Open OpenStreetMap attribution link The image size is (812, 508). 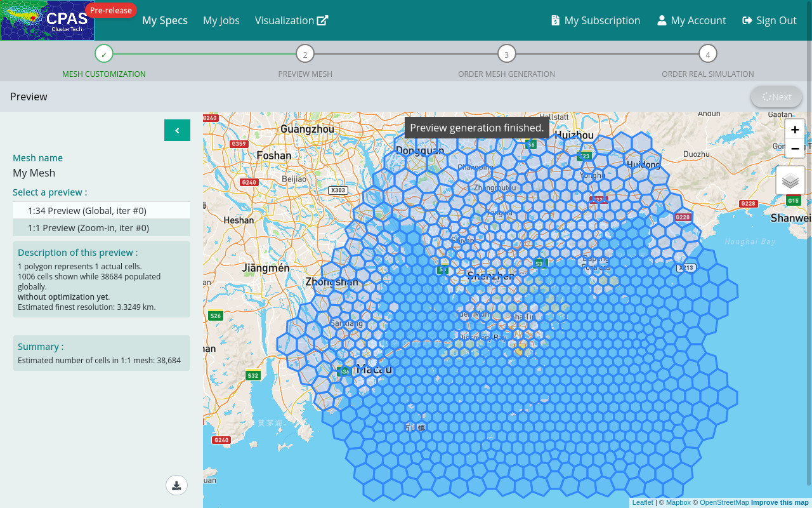[x=724, y=502]
